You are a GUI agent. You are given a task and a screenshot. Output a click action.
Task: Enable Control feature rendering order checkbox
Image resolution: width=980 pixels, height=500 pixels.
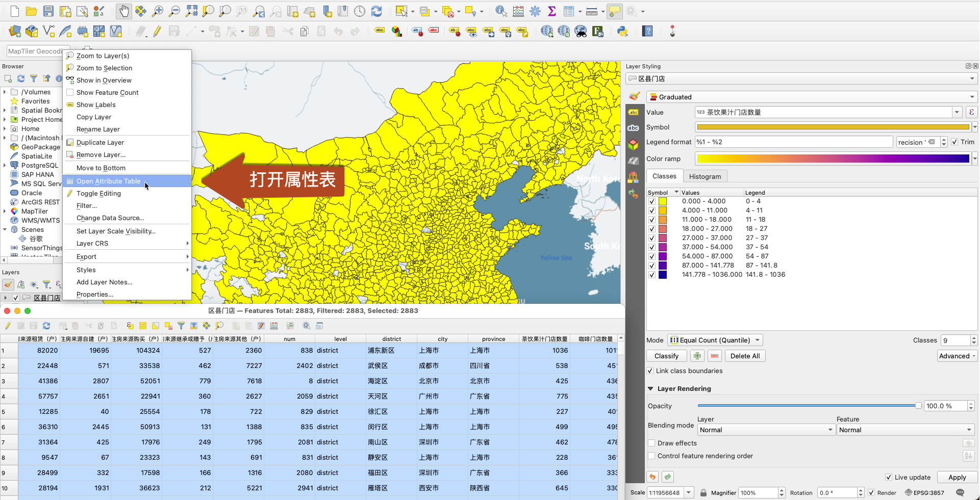[x=651, y=456]
